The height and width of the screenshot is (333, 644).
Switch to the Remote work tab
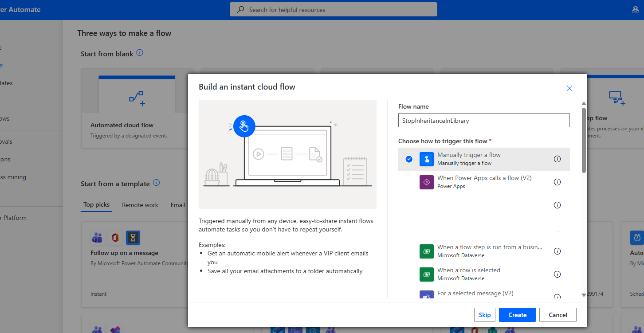tap(140, 205)
